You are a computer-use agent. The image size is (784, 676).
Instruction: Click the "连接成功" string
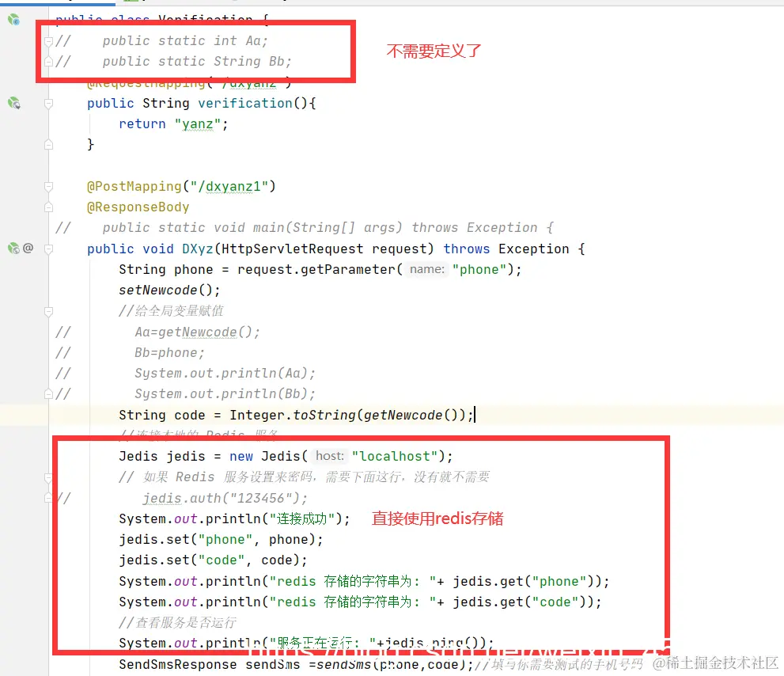[x=302, y=519]
